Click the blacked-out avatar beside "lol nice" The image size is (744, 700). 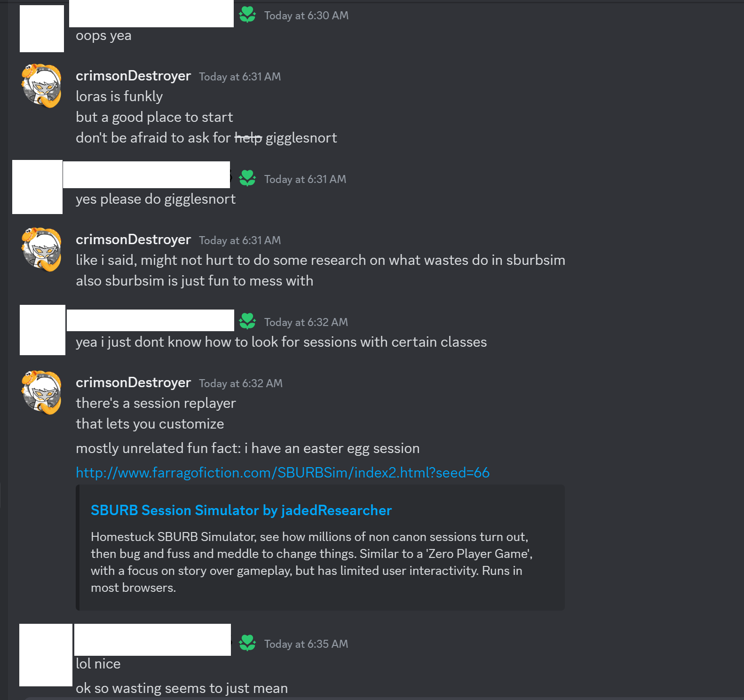46,655
